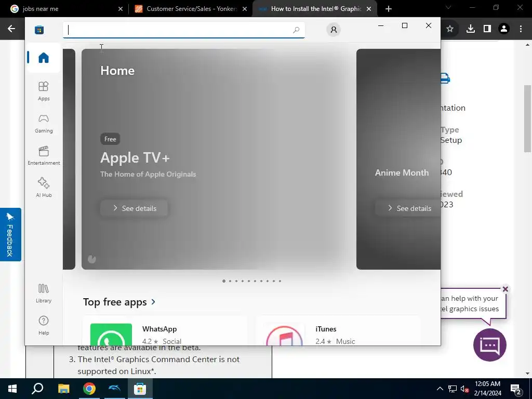Close the Intel Graphics install tab
532x399 pixels.
click(x=369, y=9)
